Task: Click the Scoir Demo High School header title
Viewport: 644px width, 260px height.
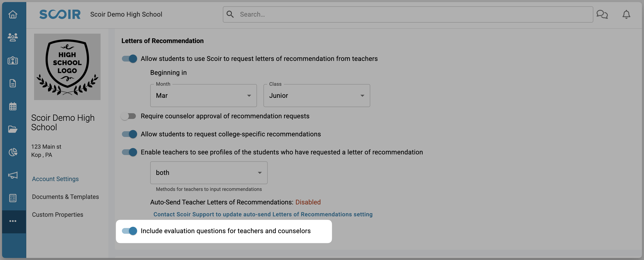Action: click(x=126, y=15)
